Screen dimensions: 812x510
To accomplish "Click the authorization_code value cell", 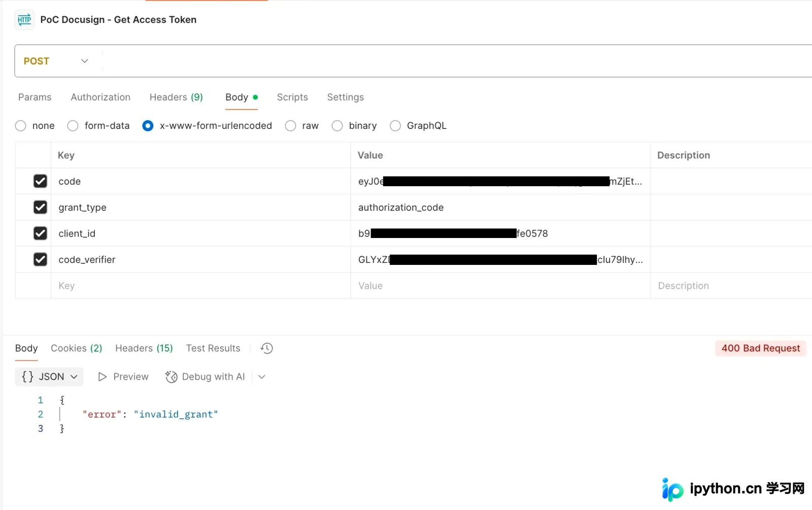I will [x=500, y=207].
